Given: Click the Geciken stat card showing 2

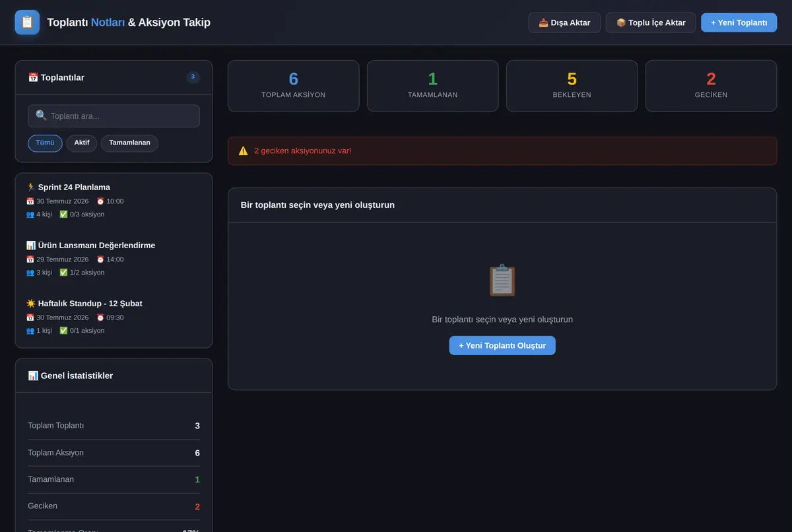Looking at the screenshot, I should 711,86.
